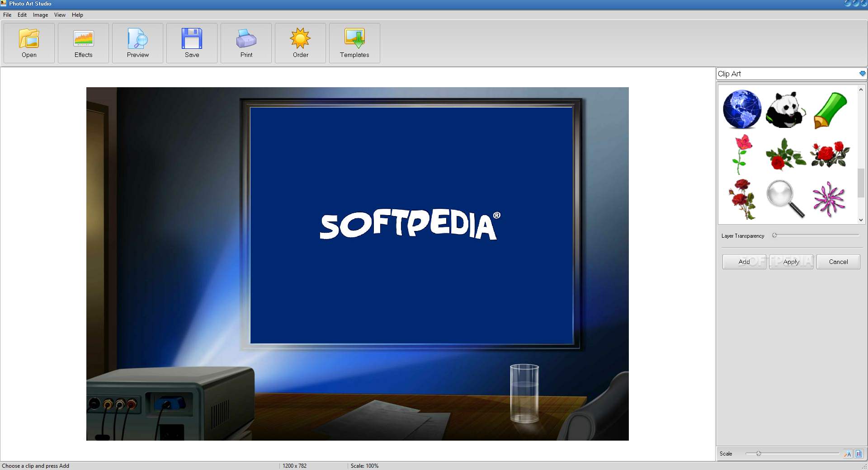
Task: Open the View menu
Action: click(x=60, y=15)
